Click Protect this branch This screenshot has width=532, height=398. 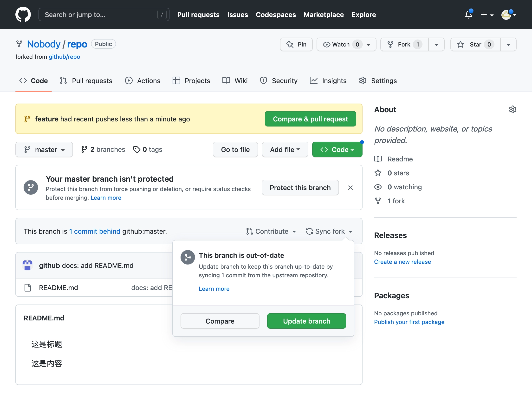point(300,187)
